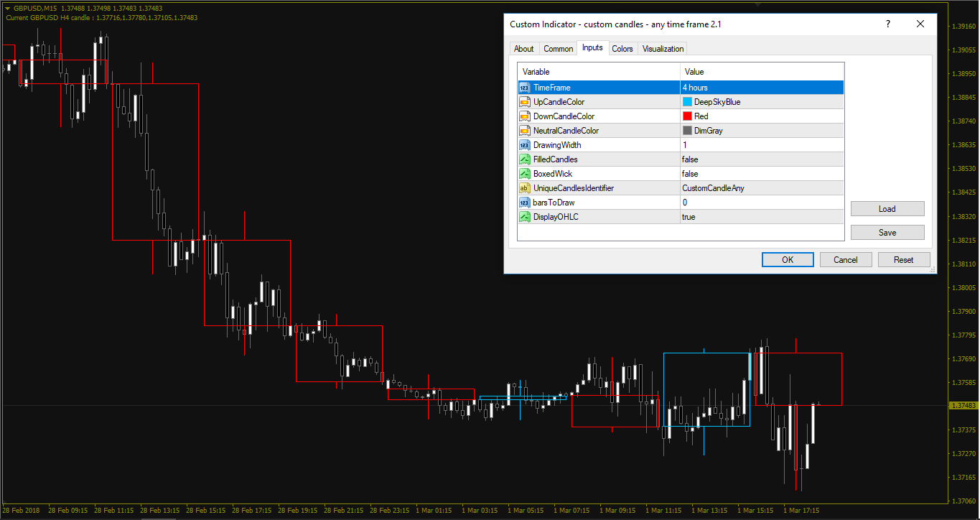Select the UpCandleColor variable name
This screenshot has height=520, width=980.
tap(559, 102)
